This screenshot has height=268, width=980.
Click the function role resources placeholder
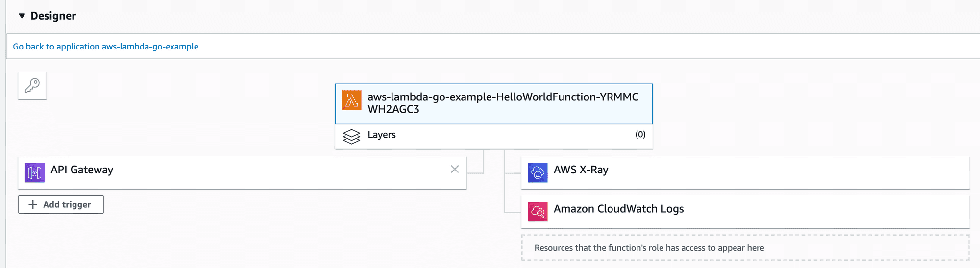pos(745,248)
